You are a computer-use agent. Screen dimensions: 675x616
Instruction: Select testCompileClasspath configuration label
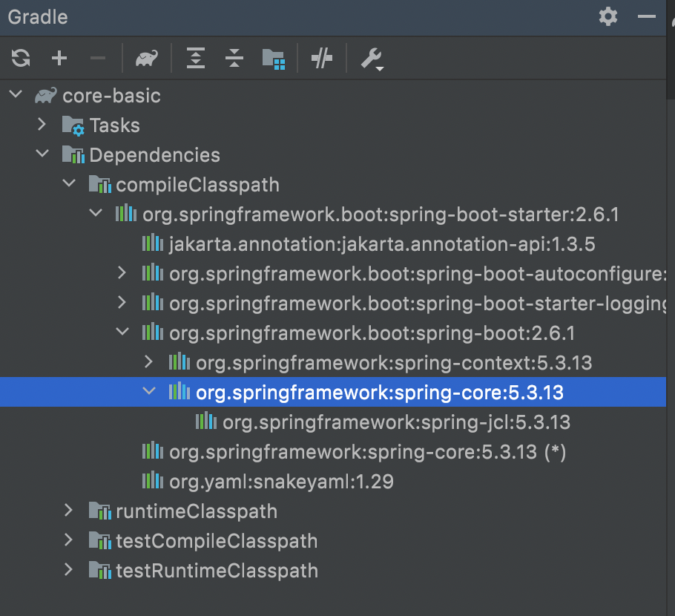(x=217, y=542)
